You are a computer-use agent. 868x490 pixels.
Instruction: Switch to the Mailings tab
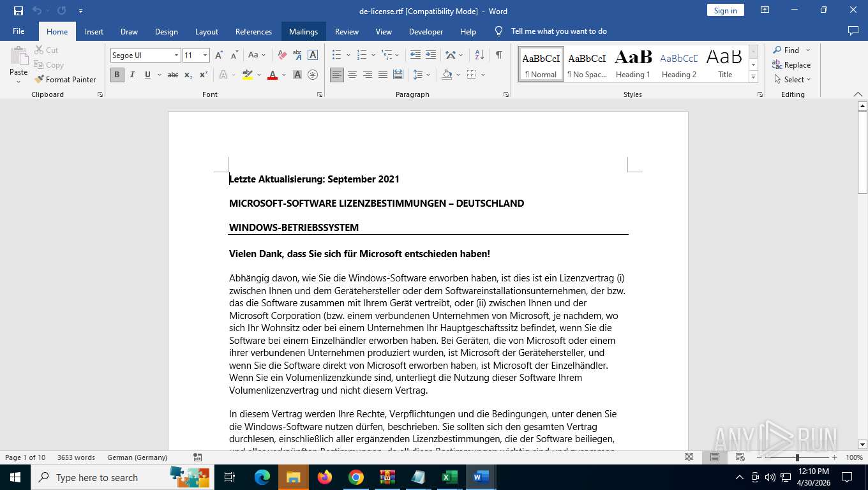click(x=303, y=31)
